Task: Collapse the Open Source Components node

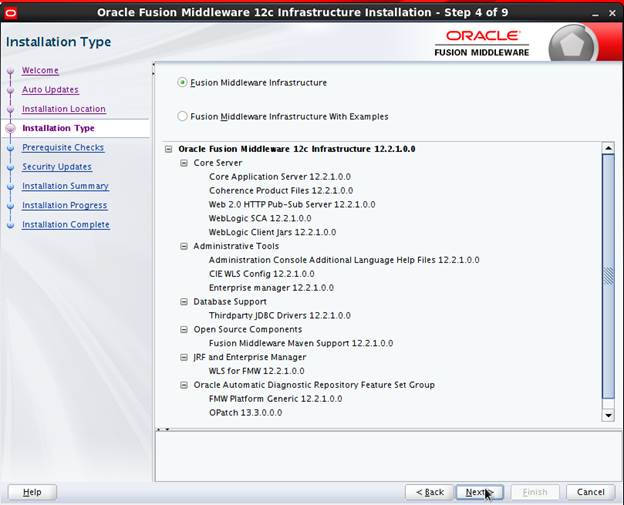Action: pyautogui.click(x=184, y=329)
